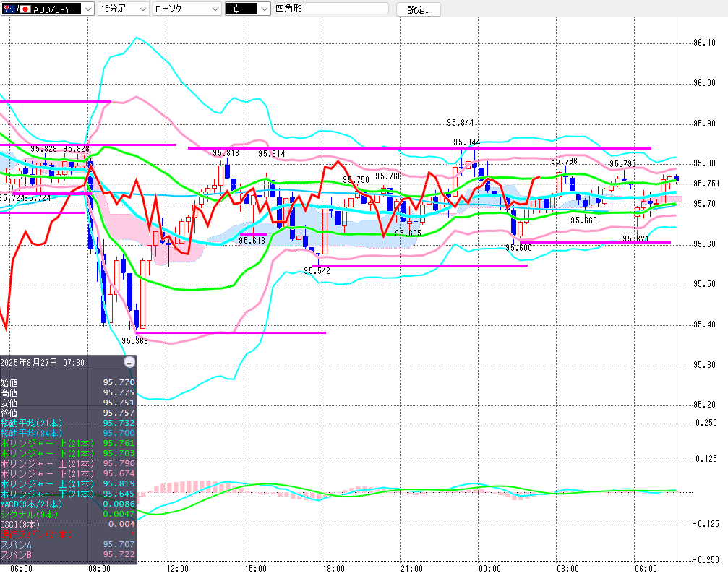Click the Bollinger lower value 95.674
Image resolution: width=728 pixels, height=576 pixels.
(x=119, y=474)
